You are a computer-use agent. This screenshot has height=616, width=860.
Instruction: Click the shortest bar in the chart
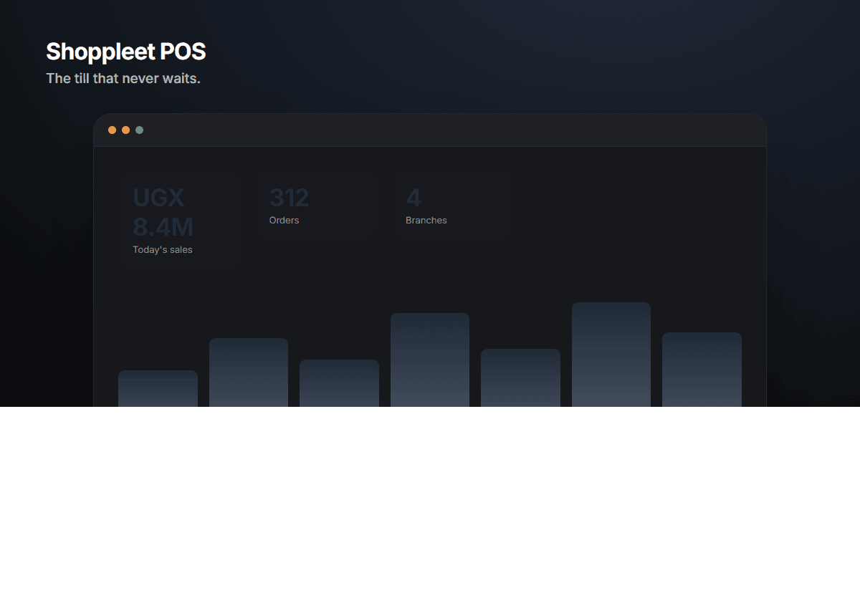[158, 388]
